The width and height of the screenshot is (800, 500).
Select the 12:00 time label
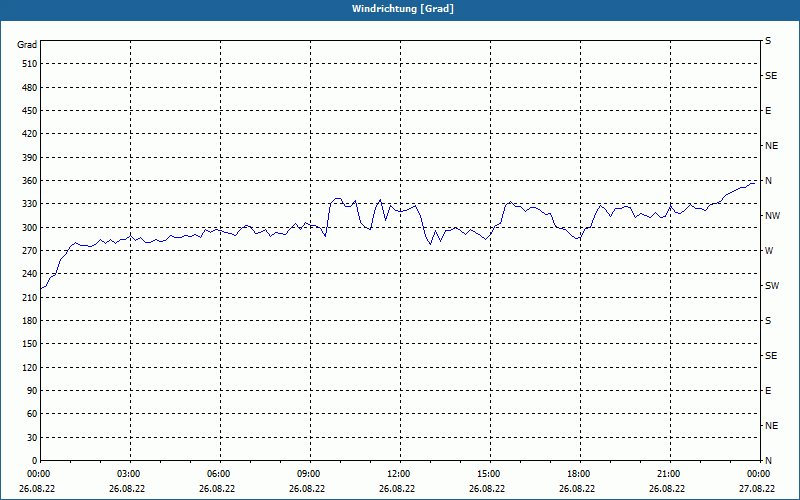pyautogui.click(x=398, y=474)
